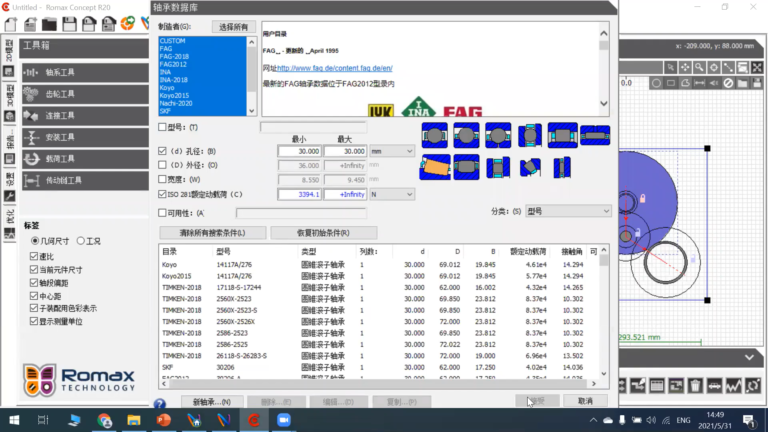Show hidden system tray icons chevron

[593, 420]
